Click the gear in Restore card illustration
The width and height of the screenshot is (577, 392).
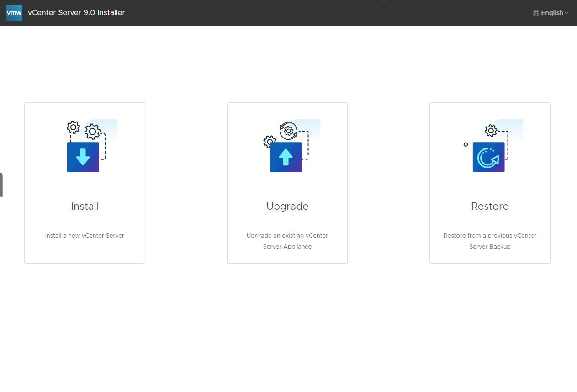pyautogui.click(x=491, y=131)
